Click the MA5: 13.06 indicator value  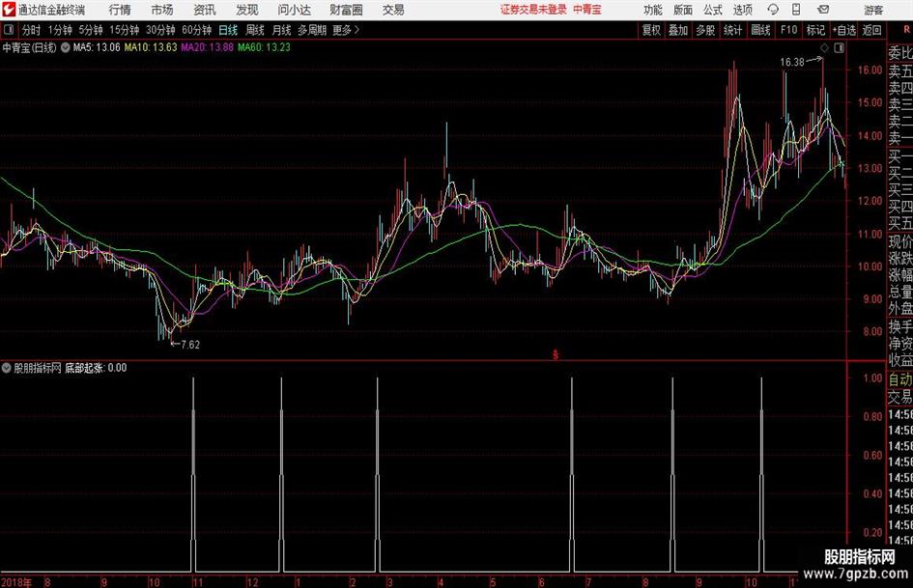pos(97,47)
